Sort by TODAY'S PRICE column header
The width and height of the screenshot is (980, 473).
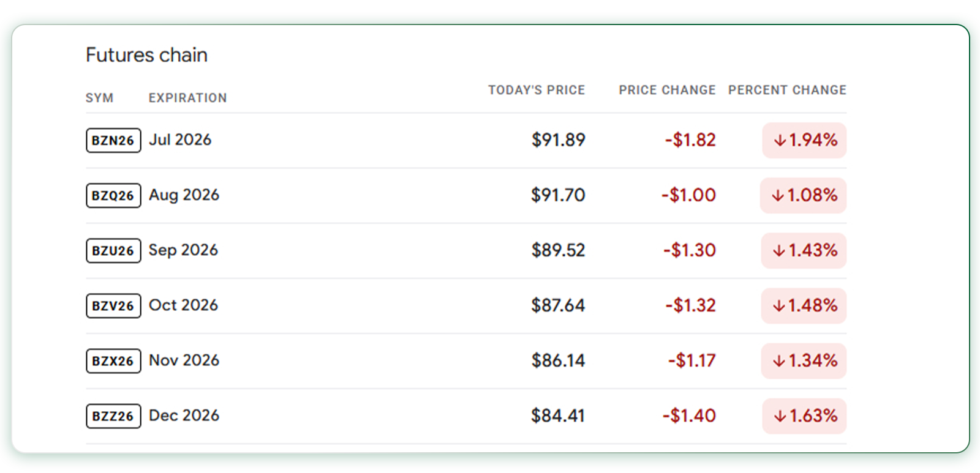tap(537, 90)
